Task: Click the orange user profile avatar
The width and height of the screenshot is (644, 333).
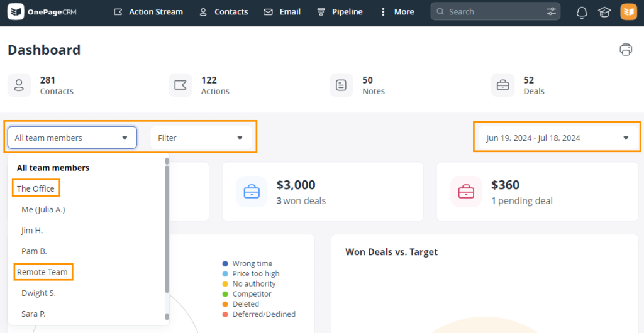Action: [x=629, y=12]
